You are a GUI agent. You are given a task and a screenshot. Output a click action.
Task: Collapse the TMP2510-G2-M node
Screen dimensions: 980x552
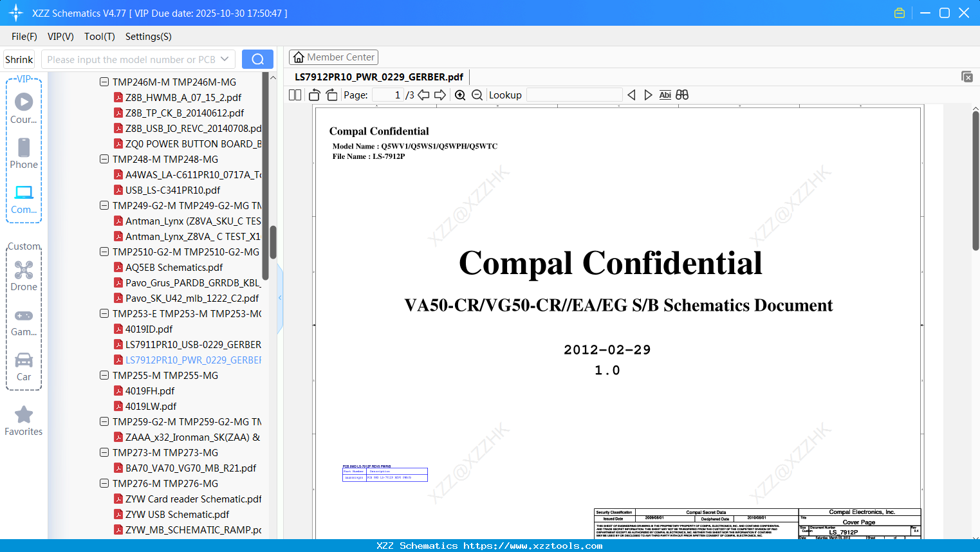pyautogui.click(x=104, y=252)
